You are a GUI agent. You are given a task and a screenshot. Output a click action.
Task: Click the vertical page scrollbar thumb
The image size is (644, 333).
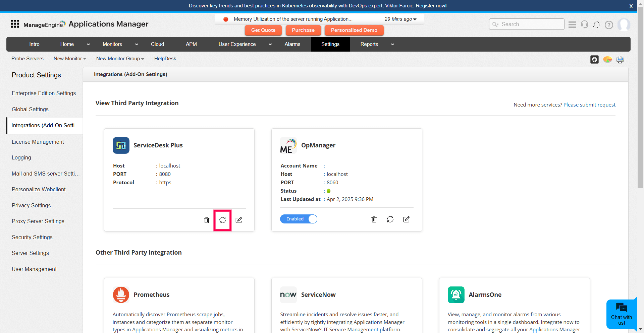click(x=640, y=97)
